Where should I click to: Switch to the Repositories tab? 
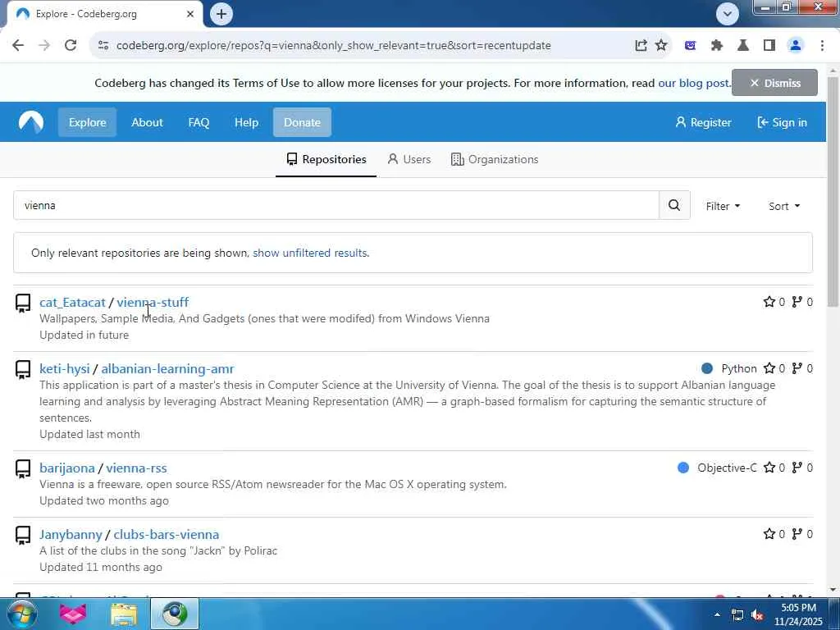pyautogui.click(x=326, y=159)
